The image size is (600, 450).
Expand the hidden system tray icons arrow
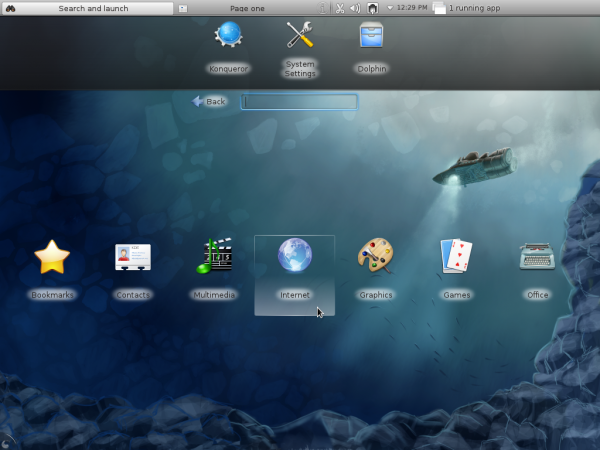[390, 8]
